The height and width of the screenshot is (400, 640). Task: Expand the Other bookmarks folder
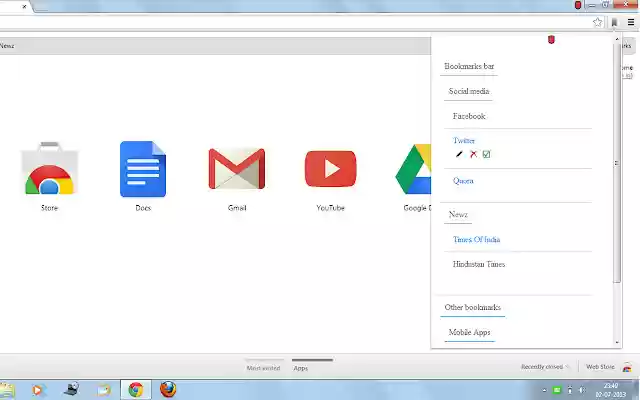(472, 307)
